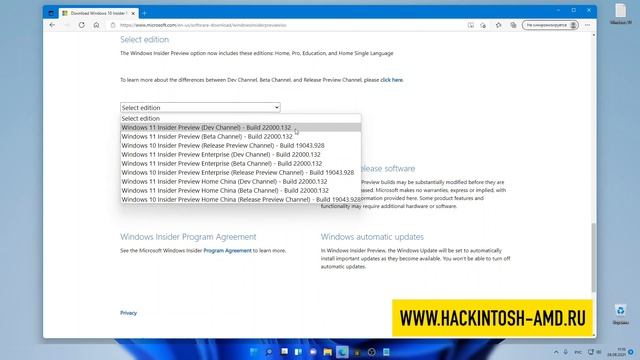Image resolution: width=640 pixels, height=360 pixels.
Task: Click the 'Windows Insider Program Agreement' heading
Action: (x=188, y=237)
